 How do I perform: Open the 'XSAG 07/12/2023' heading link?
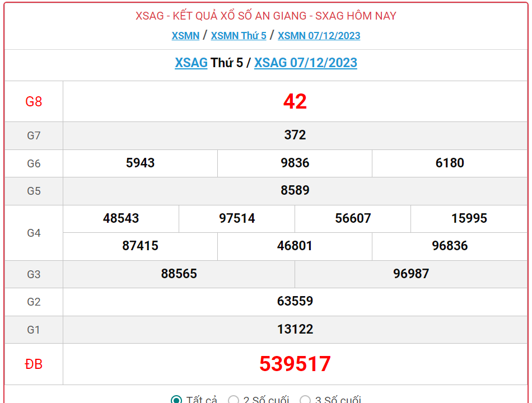pos(305,63)
